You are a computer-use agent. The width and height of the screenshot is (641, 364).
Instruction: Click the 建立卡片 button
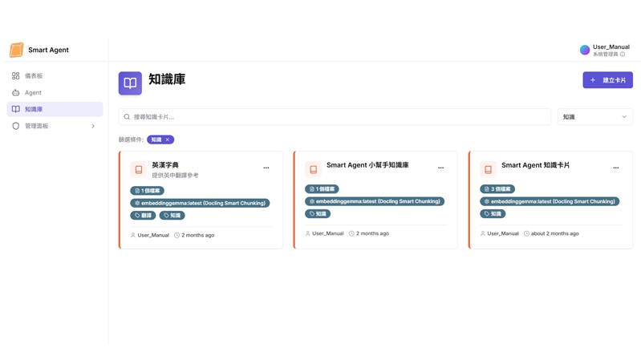[607, 80]
